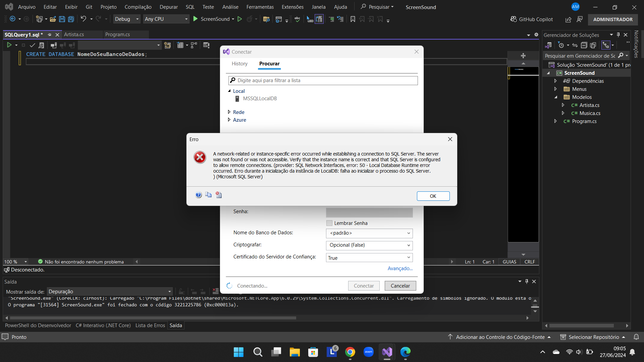644x362 pixels.
Task: Click the Sync with Active Document icon
Action: 575,45
